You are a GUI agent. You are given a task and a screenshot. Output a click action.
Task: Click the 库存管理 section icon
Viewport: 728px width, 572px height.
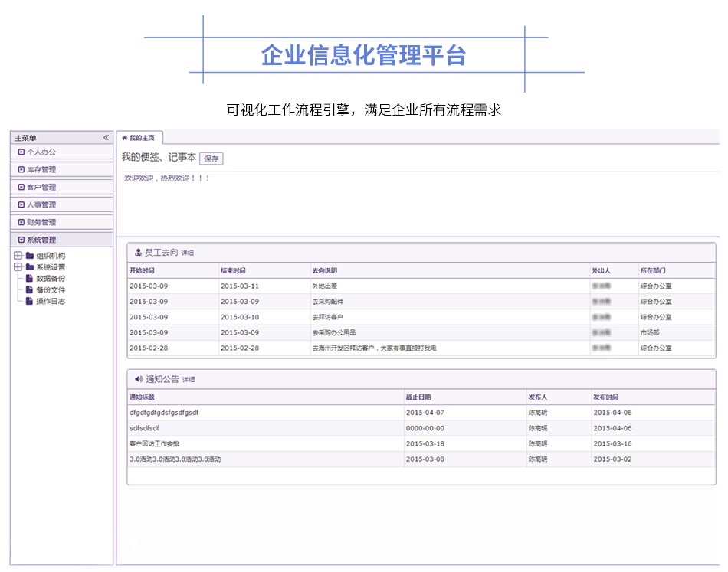(21, 169)
